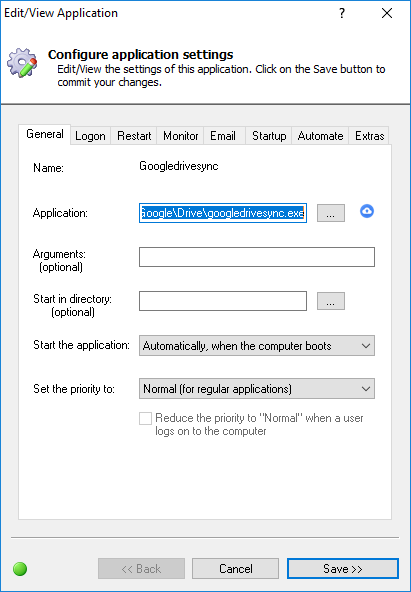The width and height of the screenshot is (411, 592).
Task: Click the green status indicator circle
Action: click(20, 569)
